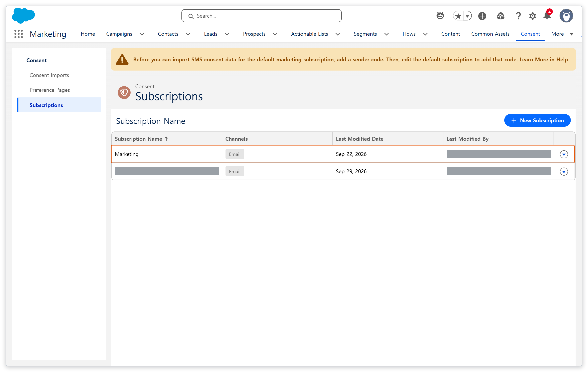Open the favorites list dropdown arrow
The height and width of the screenshot is (372, 588).
tap(467, 16)
